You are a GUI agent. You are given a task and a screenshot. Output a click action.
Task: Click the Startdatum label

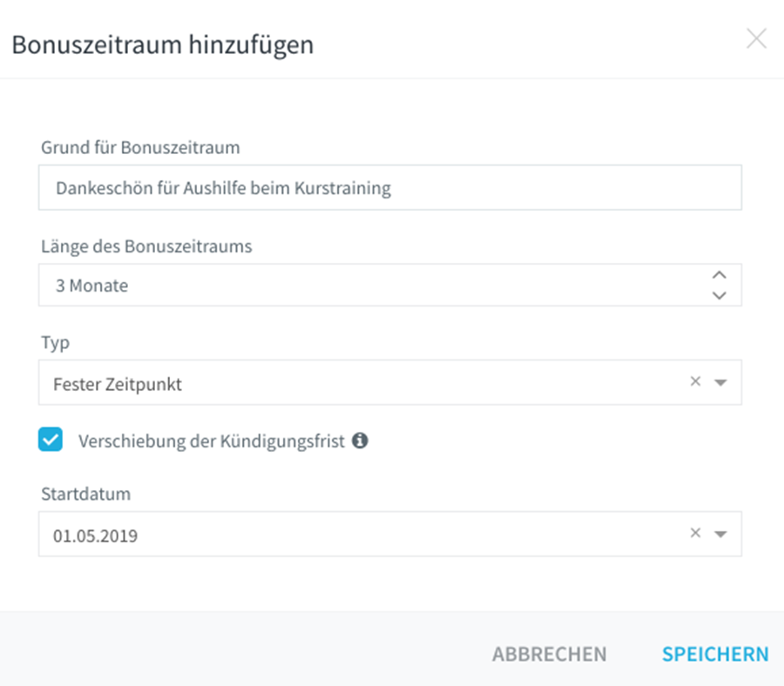tap(86, 494)
